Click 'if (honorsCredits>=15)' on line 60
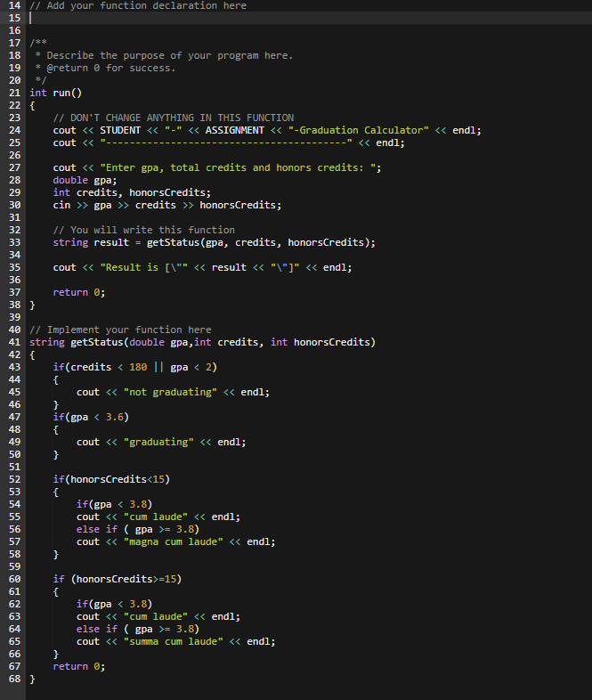592x700 pixels. point(118,580)
